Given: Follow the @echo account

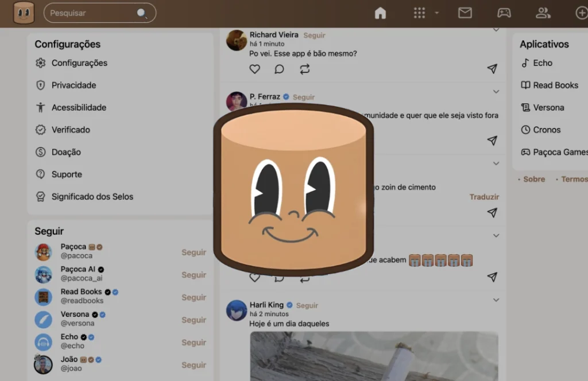Looking at the screenshot, I should (x=194, y=342).
